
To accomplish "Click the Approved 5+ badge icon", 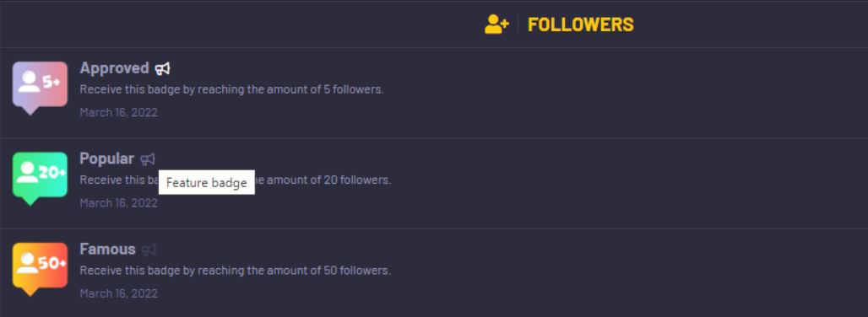I will [x=40, y=88].
